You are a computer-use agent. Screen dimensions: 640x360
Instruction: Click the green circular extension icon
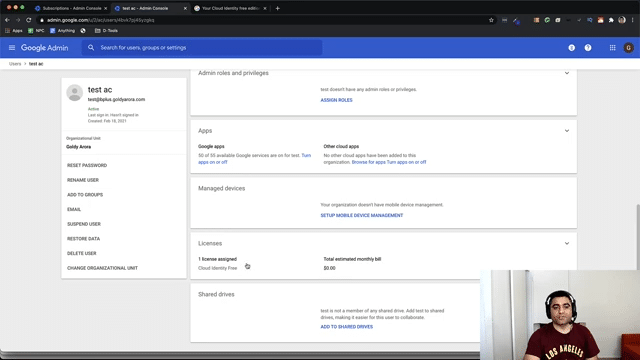click(x=547, y=20)
